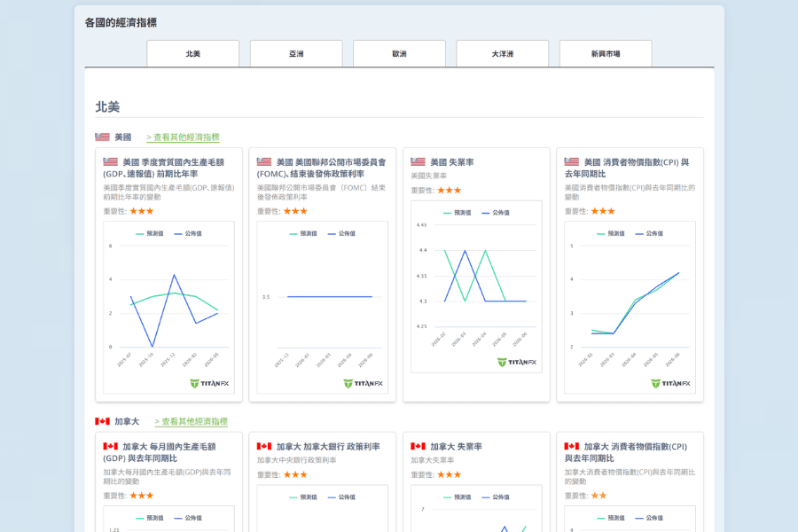Open 加拿大 消費者物價指數(CPI) card title
This screenshot has height=532, width=798.
click(x=626, y=452)
